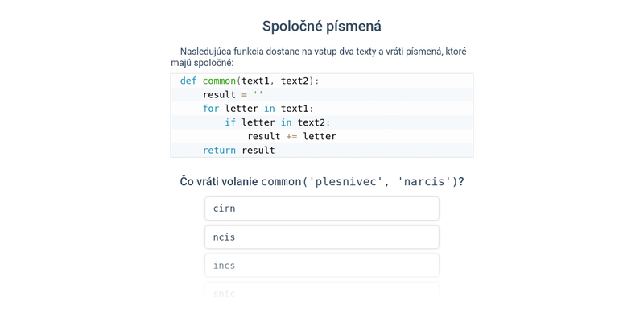Click the intro paragraph starting 'Nasledujúca funkcia'
Viewport: 644px width, 322px height.
pyautogui.click(x=322, y=57)
